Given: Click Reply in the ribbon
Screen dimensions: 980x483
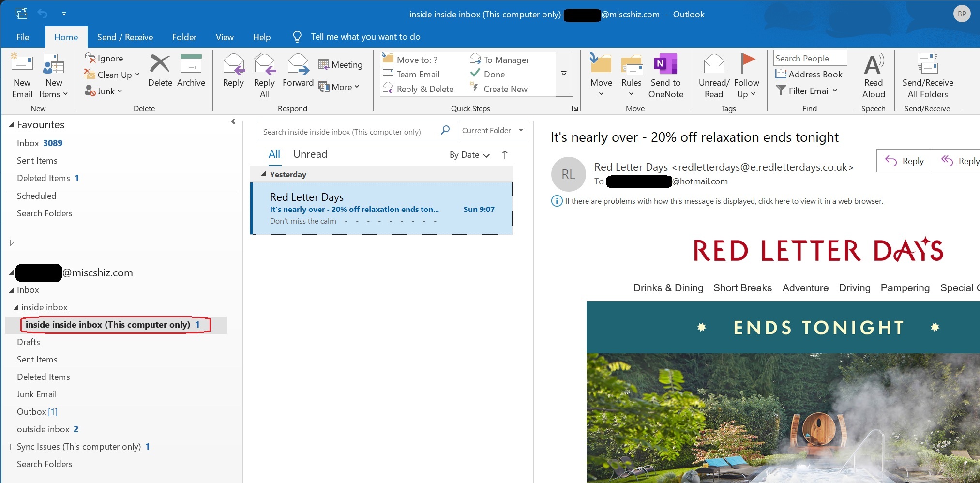Looking at the screenshot, I should [x=233, y=71].
